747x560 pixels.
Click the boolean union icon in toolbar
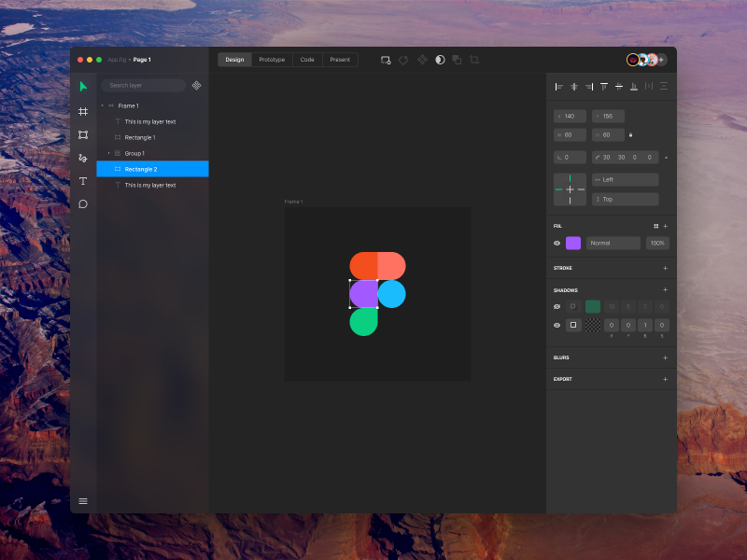pyautogui.click(x=457, y=60)
